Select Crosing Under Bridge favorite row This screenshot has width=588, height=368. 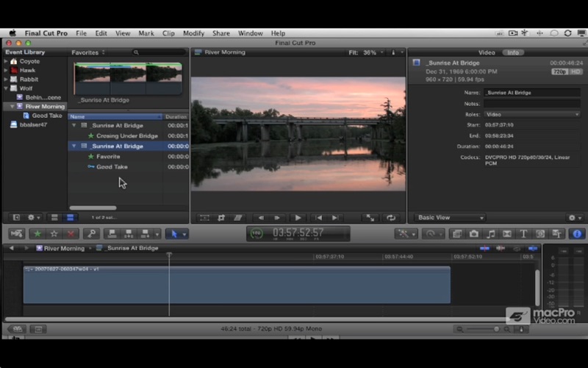[128, 135]
